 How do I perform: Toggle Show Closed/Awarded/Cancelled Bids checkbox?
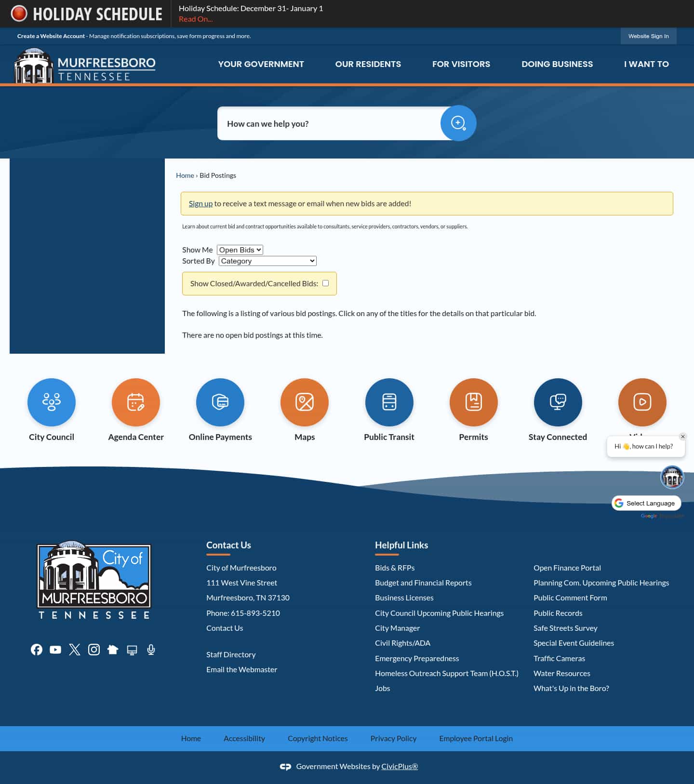click(325, 283)
